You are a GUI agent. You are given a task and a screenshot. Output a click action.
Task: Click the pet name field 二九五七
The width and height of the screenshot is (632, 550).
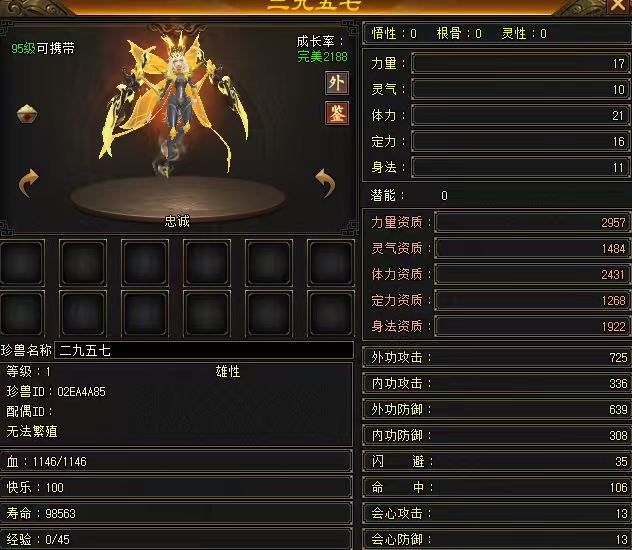click(x=204, y=350)
